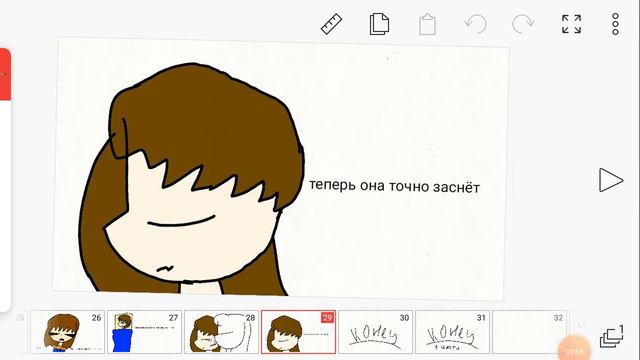640x360 pixels.
Task: Click the paste clipboard icon
Action: (x=427, y=24)
